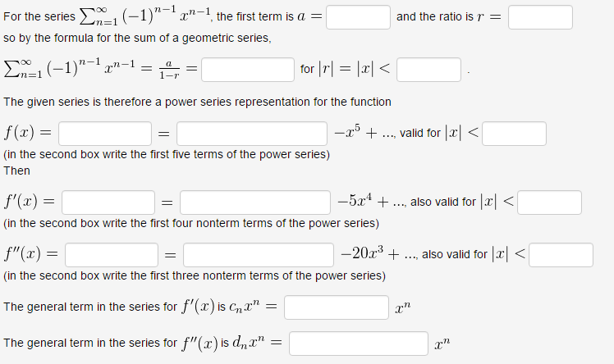Screen dimensions: 614x364
Task: Select the geometric sum a/(1-r) answer box
Action: point(247,70)
